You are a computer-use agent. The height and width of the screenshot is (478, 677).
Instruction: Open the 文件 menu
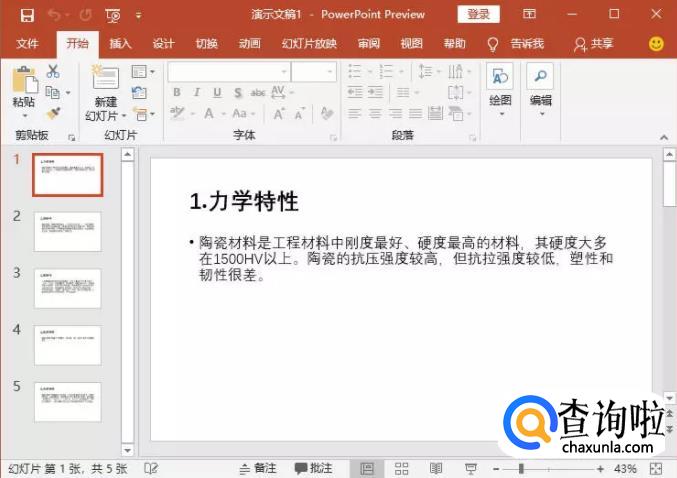(x=27, y=44)
